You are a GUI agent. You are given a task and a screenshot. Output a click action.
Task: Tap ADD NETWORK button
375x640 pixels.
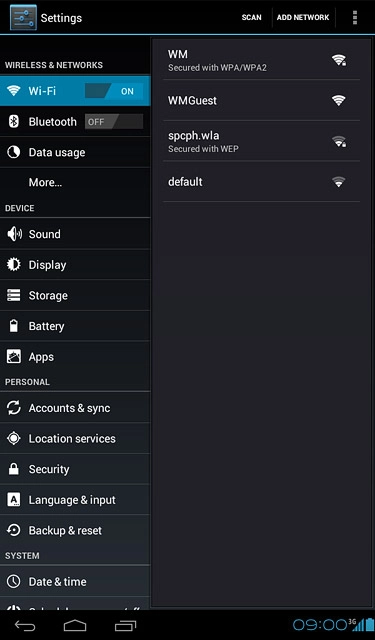(x=303, y=18)
